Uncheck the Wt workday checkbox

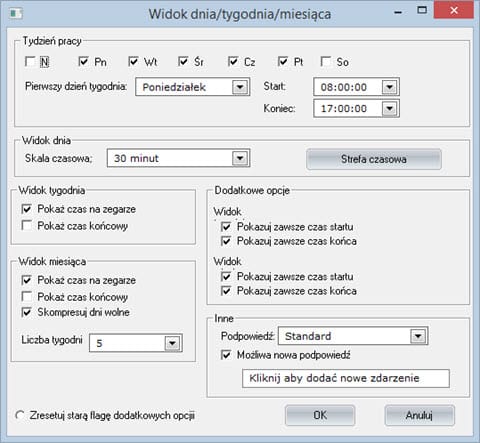[133, 61]
